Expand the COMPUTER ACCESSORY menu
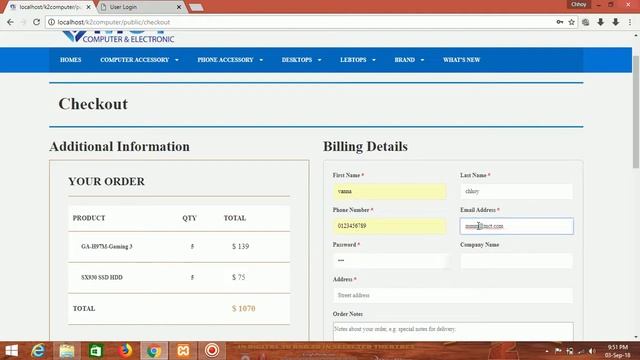 (139, 60)
